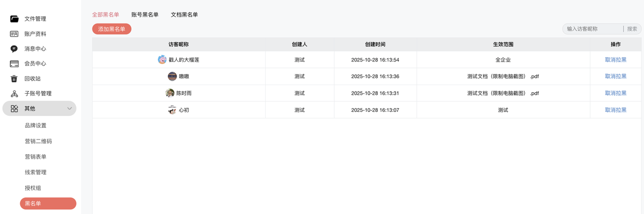Click avatar of 戳人的大榴莲
The image size is (644, 214).
tap(162, 60)
